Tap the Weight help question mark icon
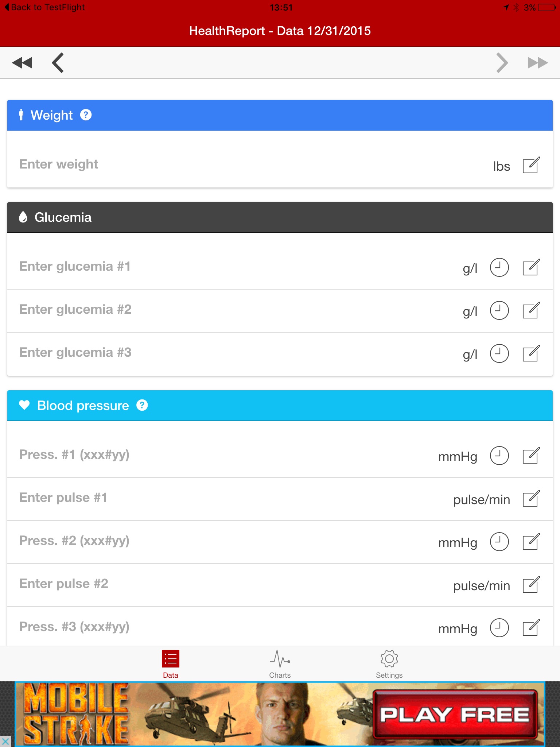The image size is (560, 747). (x=86, y=115)
